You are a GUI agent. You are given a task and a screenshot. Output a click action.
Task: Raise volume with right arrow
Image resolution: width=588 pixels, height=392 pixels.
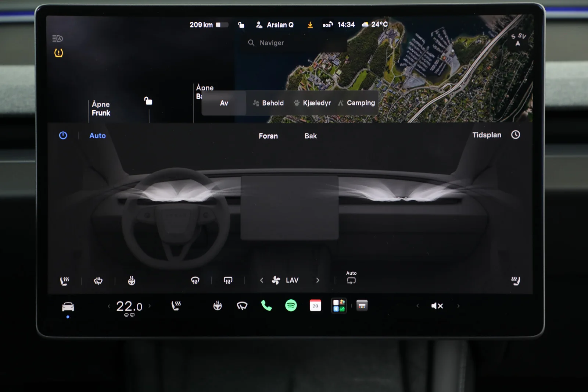[458, 306]
